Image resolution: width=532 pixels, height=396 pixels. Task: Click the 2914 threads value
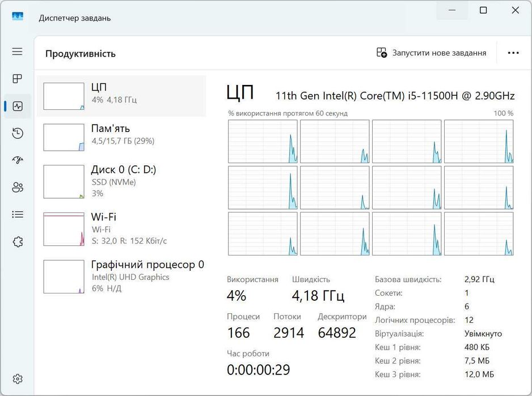(289, 333)
